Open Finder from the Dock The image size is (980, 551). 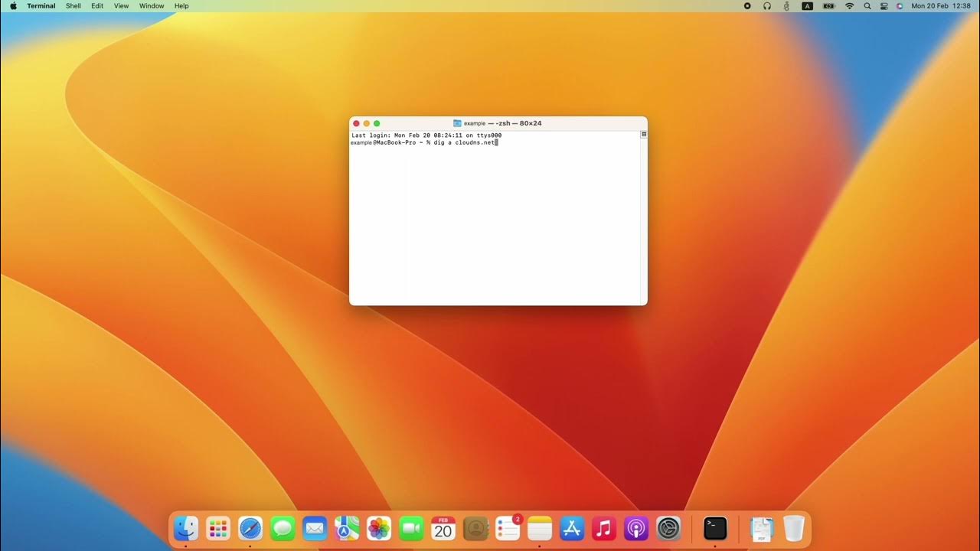coord(186,528)
